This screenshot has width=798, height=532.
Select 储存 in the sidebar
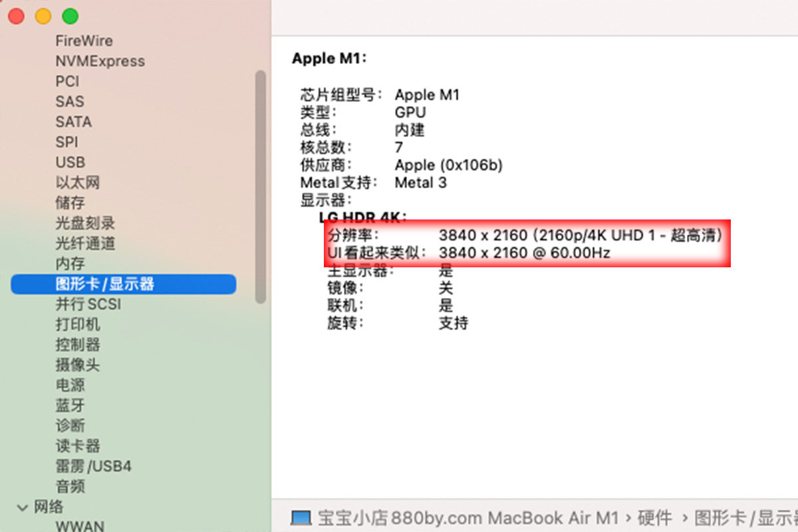tap(70, 203)
